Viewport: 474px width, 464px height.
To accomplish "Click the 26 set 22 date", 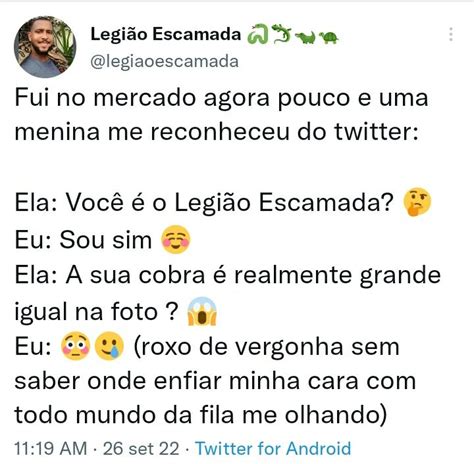I will [141, 448].
